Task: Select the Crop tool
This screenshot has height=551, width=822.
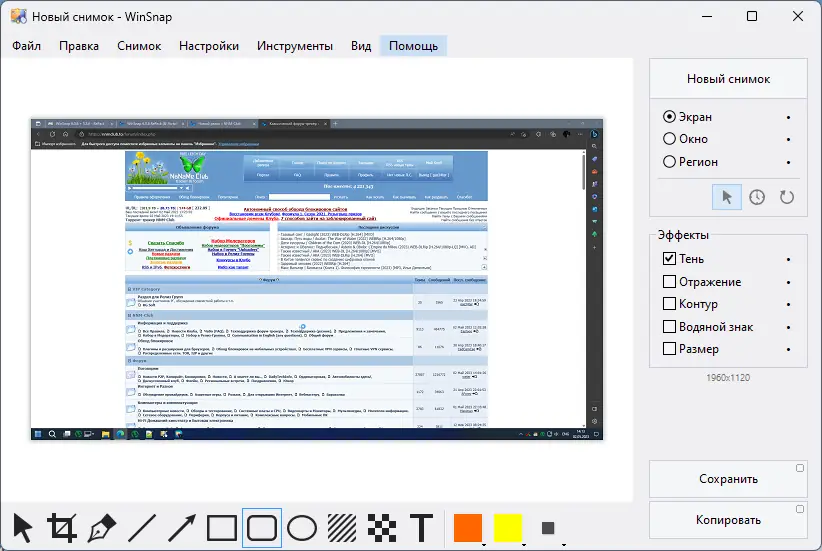Action: pyautogui.click(x=62, y=528)
